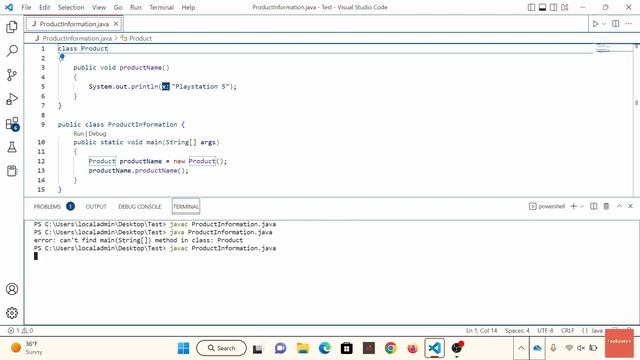
Task: Open the Go menu
Action: tap(118, 7)
